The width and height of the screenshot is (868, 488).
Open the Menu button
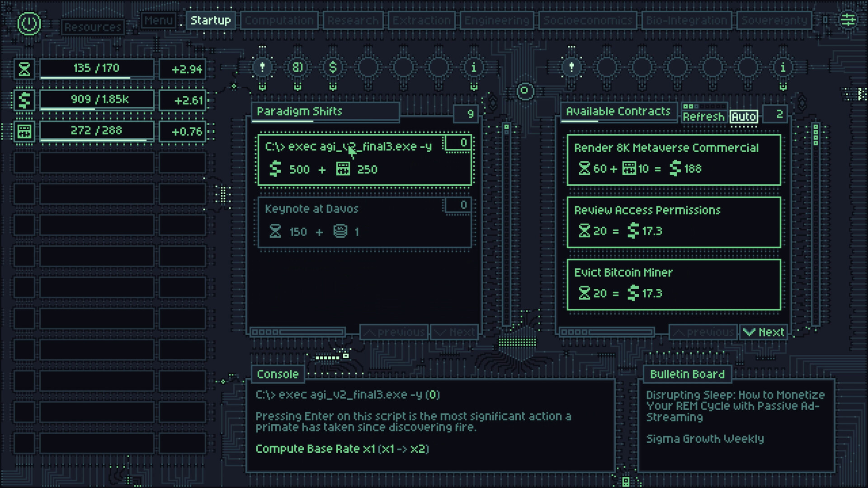(x=158, y=20)
